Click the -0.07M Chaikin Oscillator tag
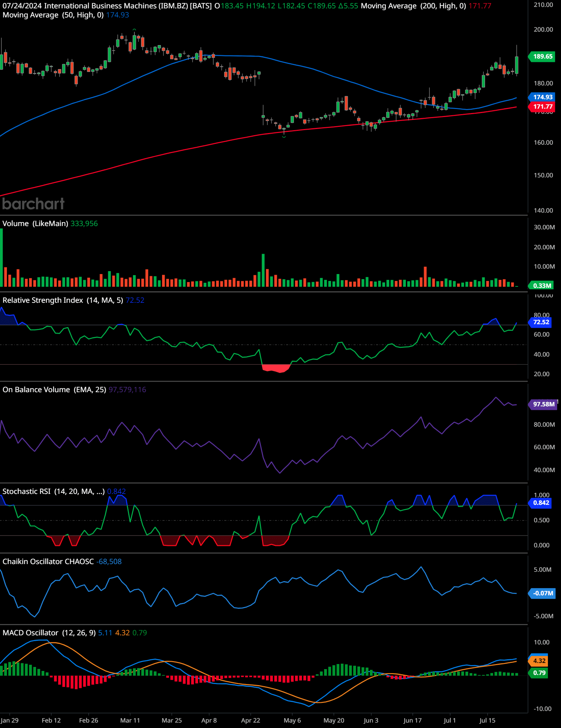Image resolution: width=561 pixels, height=728 pixels. click(542, 593)
